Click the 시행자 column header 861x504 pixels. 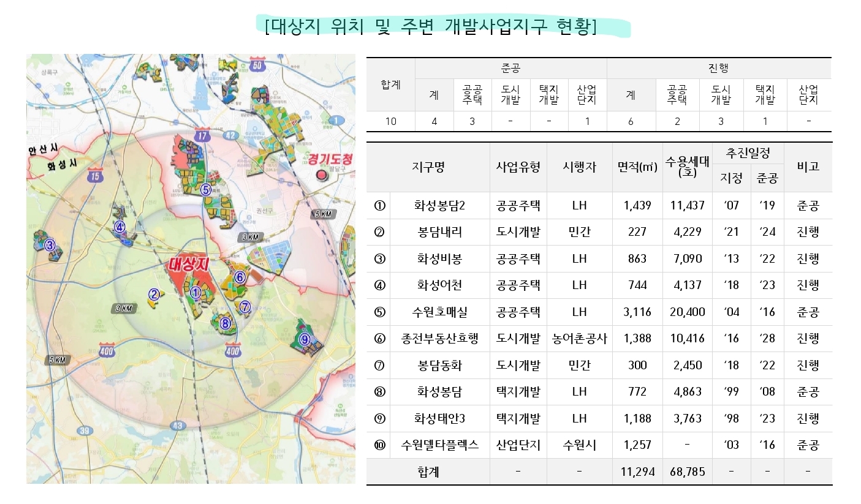(579, 167)
